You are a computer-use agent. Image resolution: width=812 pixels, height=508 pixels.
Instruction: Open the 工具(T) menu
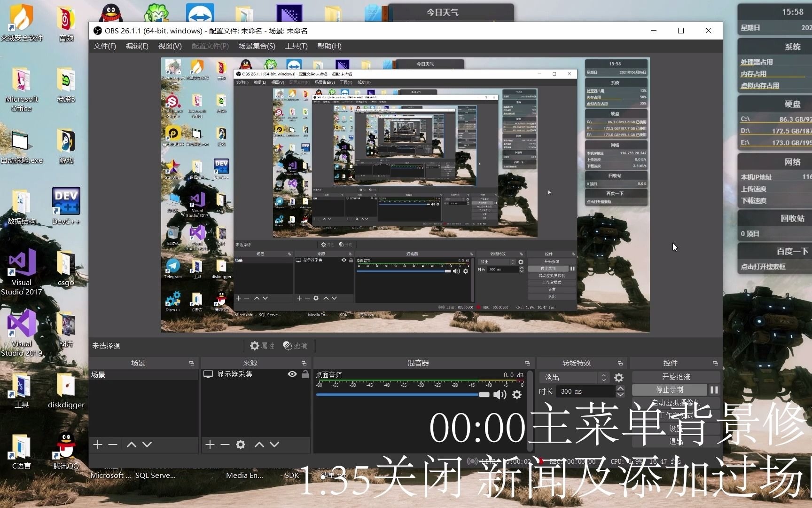click(296, 46)
